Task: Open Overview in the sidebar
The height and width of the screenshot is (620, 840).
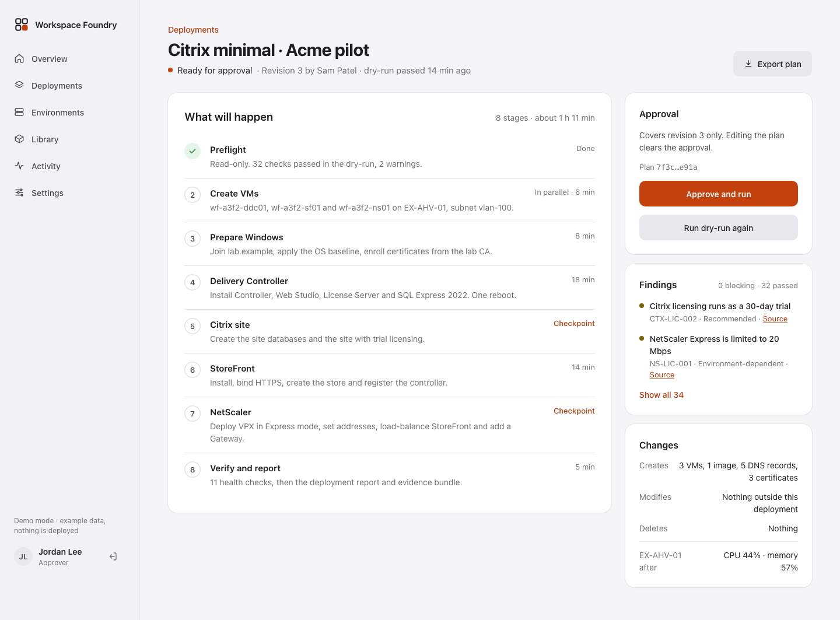Action: (x=70, y=58)
